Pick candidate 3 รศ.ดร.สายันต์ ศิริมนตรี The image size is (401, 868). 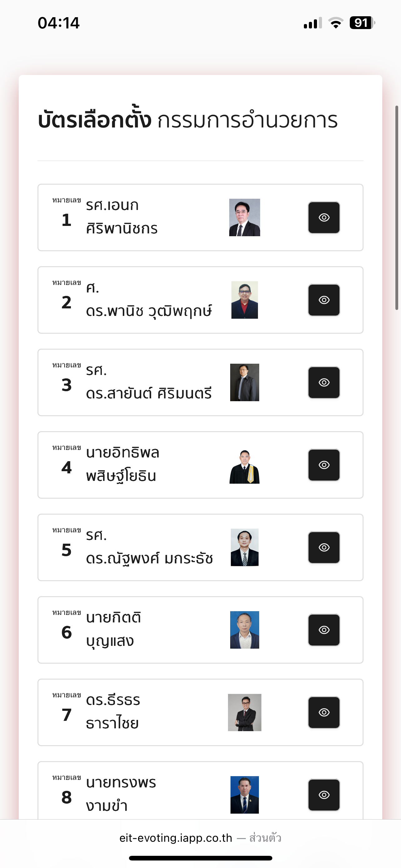[x=200, y=382]
